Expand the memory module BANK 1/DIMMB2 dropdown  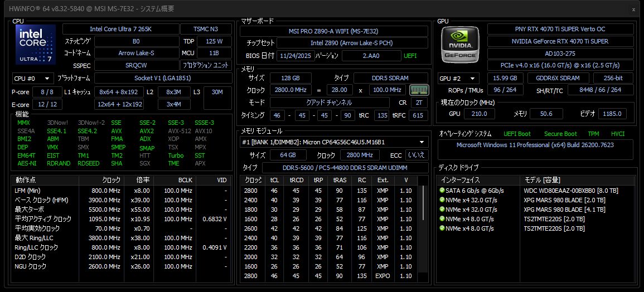coord(334,142)
